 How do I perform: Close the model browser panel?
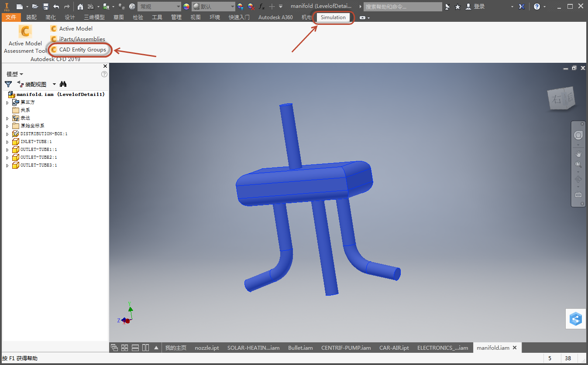pyautogui.click(x=105, y=66)
